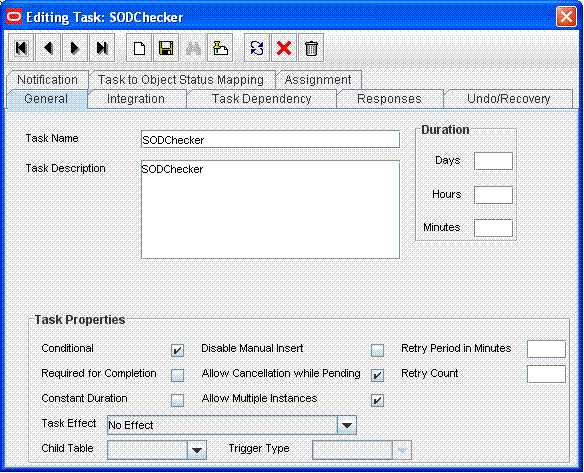The height and width of the screenshot is (473, 584).
Task: Go to the previous record arrow
Action: (48, 48)
